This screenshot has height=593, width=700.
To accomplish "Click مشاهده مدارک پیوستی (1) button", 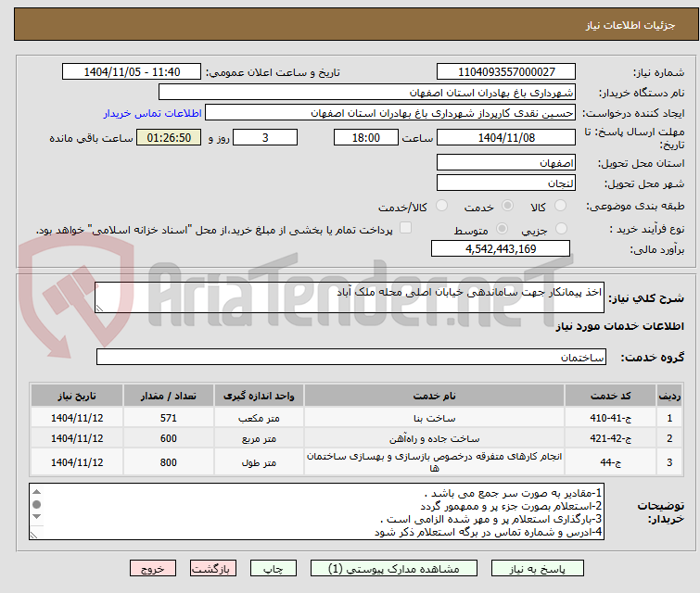I will pos(394,569).
